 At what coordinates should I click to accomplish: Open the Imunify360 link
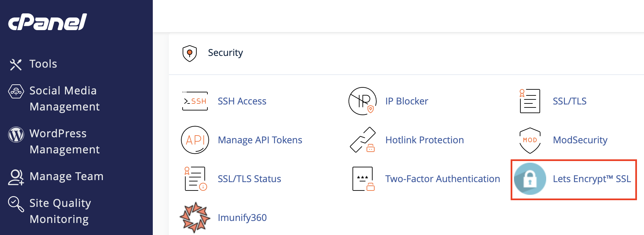pos(242,218)
